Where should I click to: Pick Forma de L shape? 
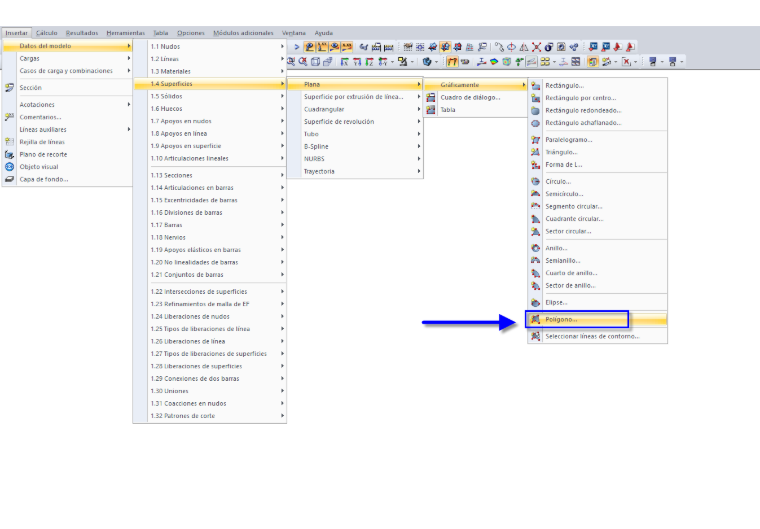pos(597,165)
